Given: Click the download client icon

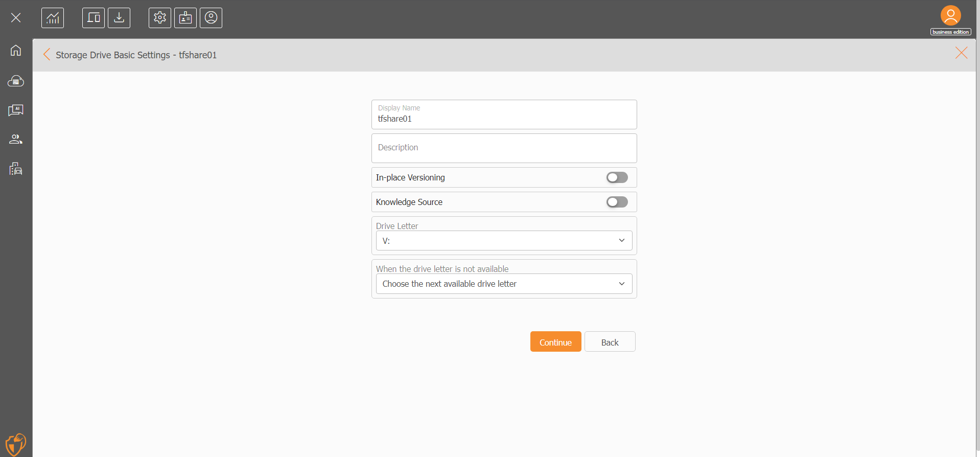Looking at the screenshot, I should 119,18.
